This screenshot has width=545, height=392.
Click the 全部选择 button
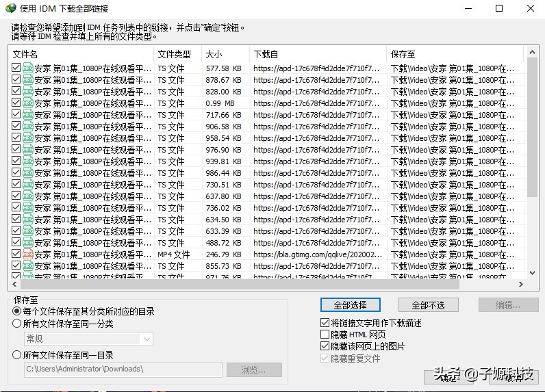tap(351, 305)
